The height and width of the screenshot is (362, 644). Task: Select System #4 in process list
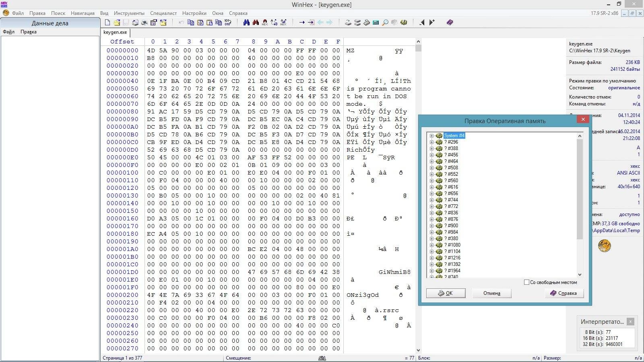click(454, 136)
